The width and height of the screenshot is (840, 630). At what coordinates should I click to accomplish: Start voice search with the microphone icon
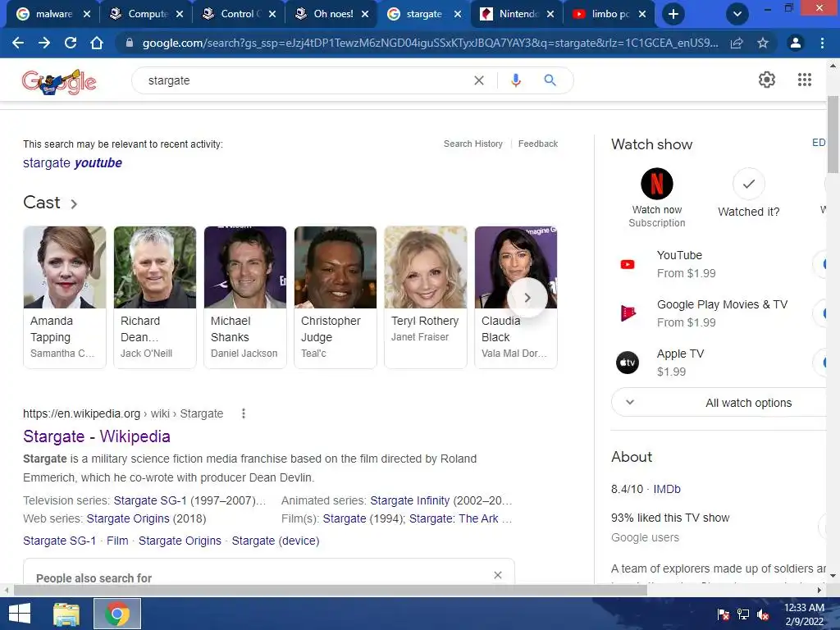click(515, 80)
